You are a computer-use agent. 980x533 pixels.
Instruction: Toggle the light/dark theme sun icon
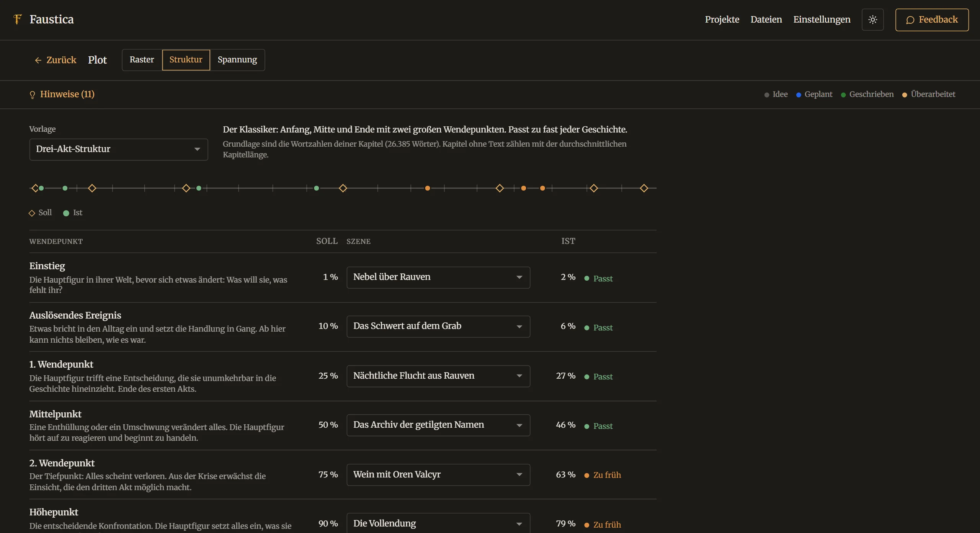[872, 20]
